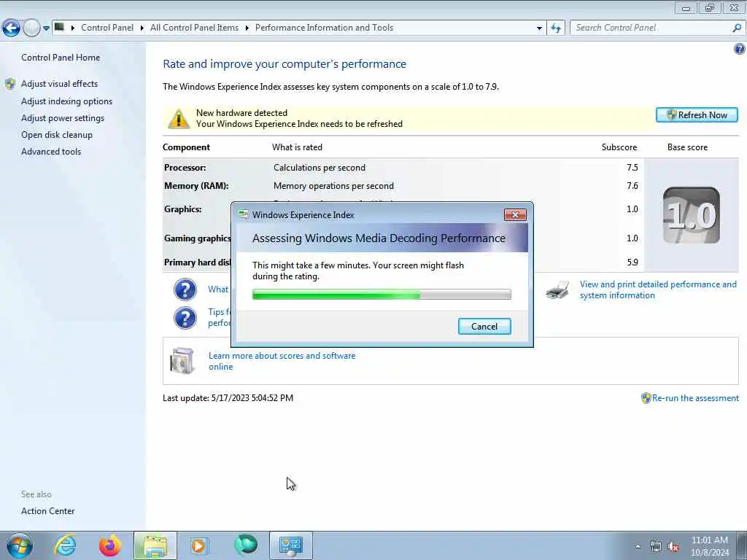
Task: Click the upper question mark help icon
Action: [x=185, y=289]
